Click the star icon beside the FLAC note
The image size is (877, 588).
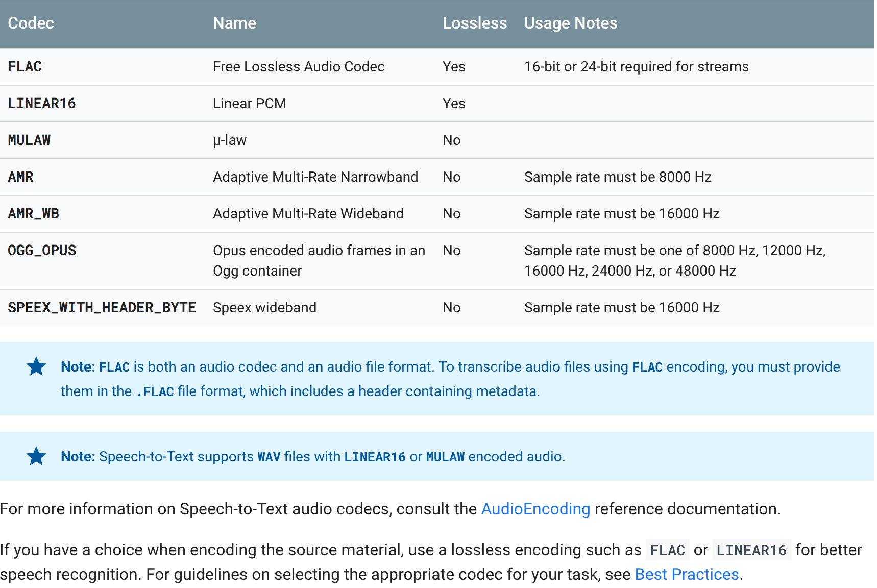point(36,366)
